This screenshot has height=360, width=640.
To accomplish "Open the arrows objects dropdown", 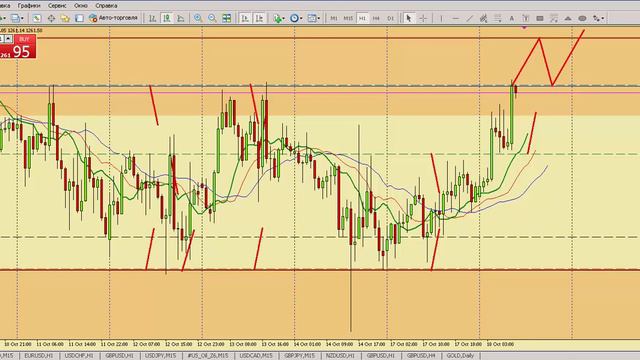I will [x=598, y=18].
